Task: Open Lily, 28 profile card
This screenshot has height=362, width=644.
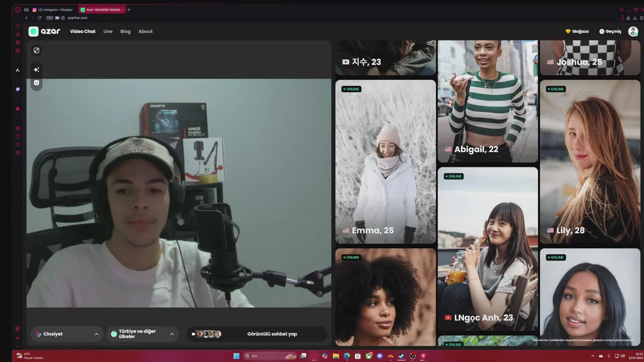Action: 590,161
